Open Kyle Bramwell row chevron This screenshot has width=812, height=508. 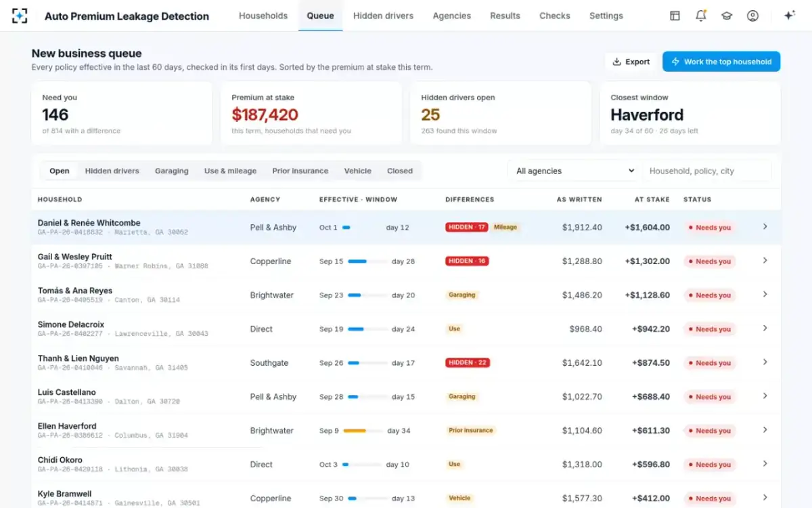765,498
